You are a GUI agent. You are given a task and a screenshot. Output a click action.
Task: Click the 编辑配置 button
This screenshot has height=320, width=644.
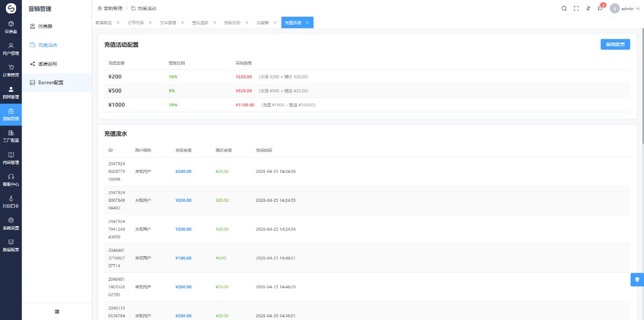pos(615,45)
